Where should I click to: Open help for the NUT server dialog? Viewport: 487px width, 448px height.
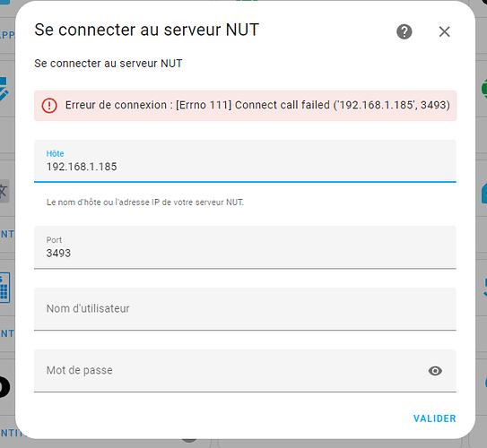(x=404, y=31)
